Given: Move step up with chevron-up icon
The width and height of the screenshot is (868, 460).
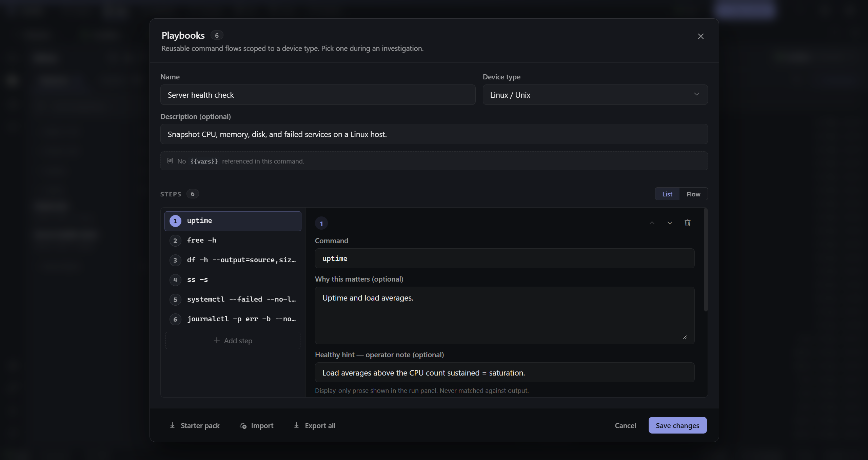Looking at the screenshot, I should (x=652, y=223).
